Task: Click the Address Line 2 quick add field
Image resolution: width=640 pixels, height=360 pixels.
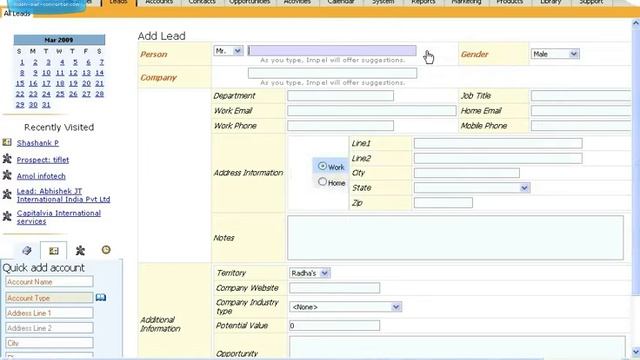Action: (x=49, y=328)
